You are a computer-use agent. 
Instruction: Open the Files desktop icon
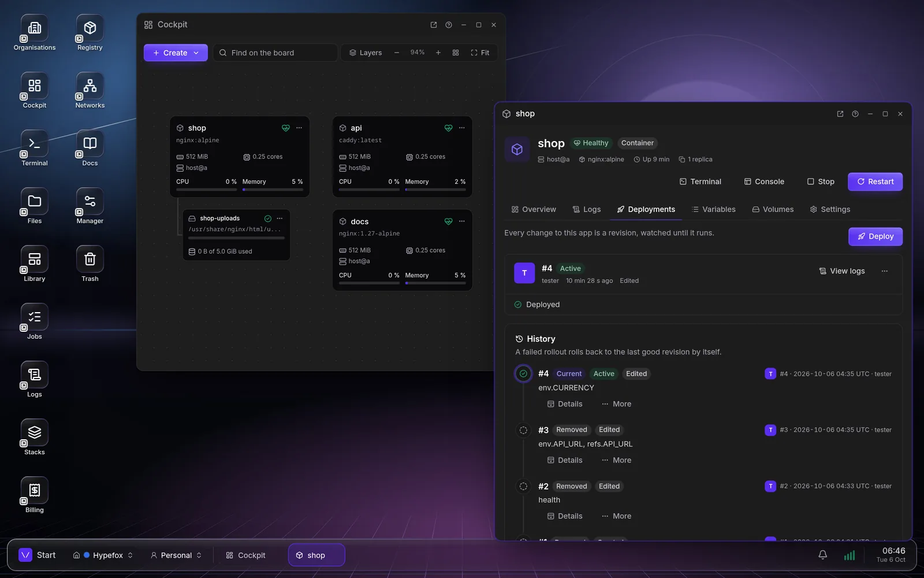pos(35,206)
